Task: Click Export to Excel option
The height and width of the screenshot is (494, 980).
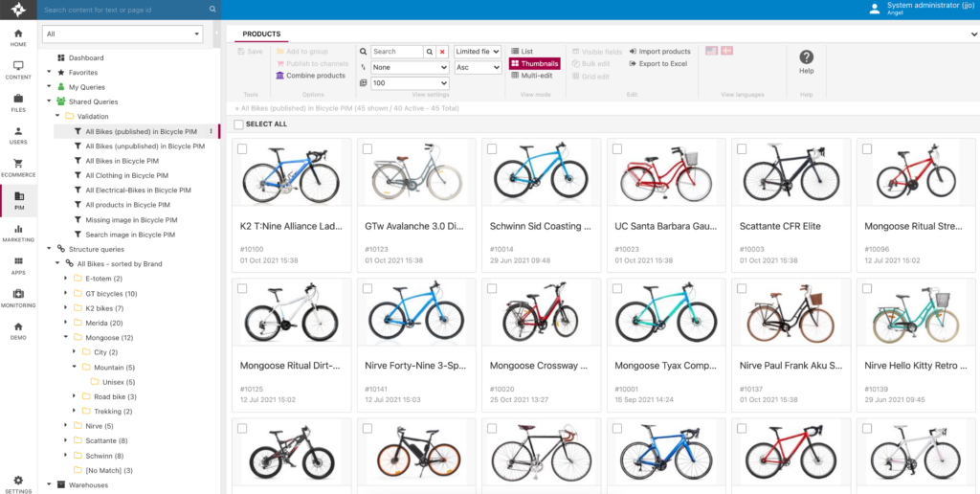Action: tap(658, 64)
